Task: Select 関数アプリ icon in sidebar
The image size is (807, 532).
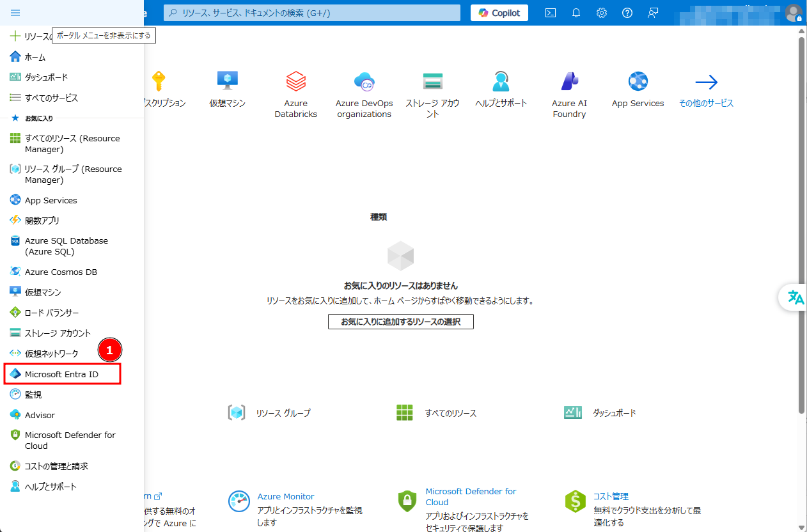Action: pos(15,221)
